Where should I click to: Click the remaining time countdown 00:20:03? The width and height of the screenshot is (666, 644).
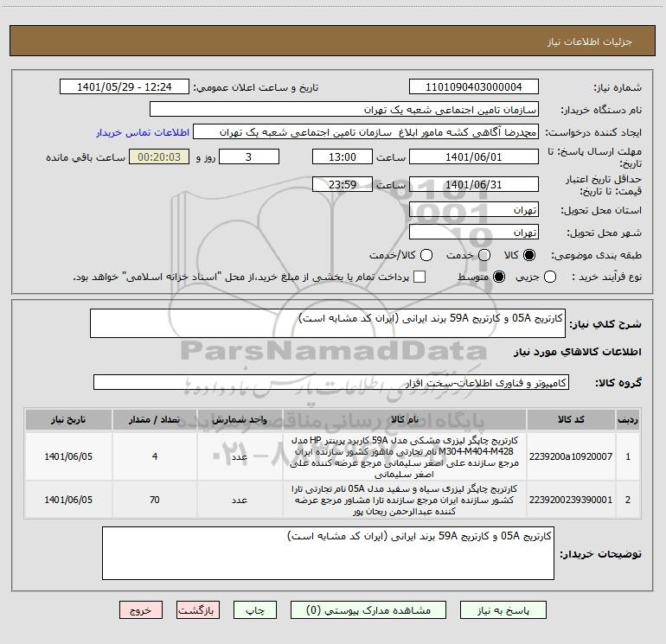pyautogui.click(x=159, y=156)
